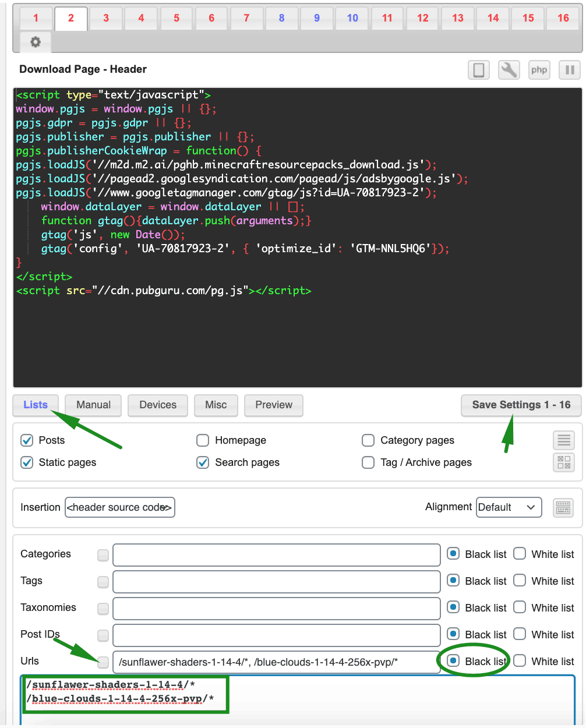Click the Post IDs input field
Screen dimensions: 586x728
(x=277, y=635)
